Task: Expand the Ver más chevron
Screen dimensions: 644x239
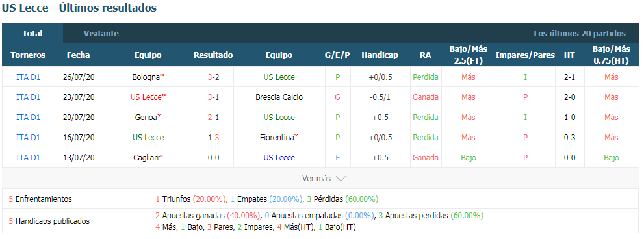Action: pos(341,179)
